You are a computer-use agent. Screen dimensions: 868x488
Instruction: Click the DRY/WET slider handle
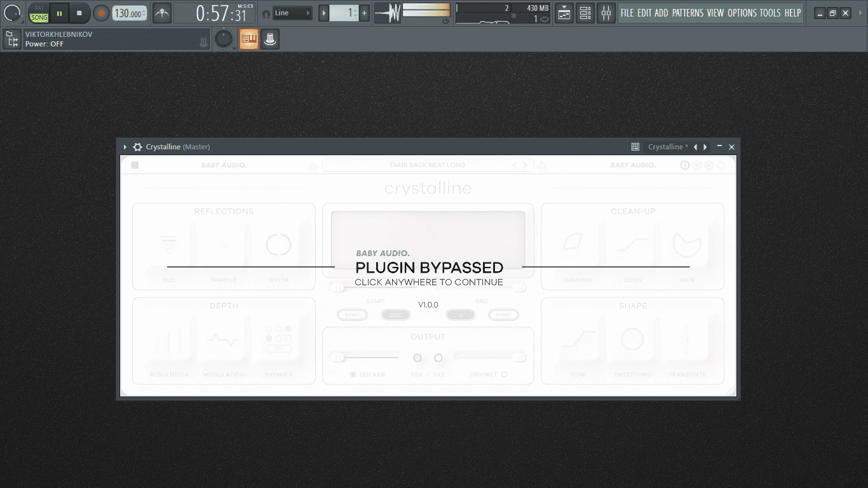click(520, 357)
